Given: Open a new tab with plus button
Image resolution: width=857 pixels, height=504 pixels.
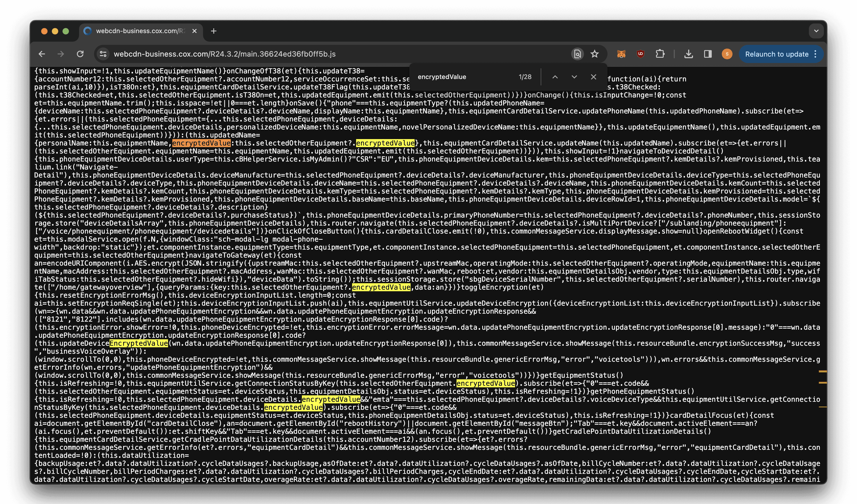Looking at the screenshot, I should (213, 31).
